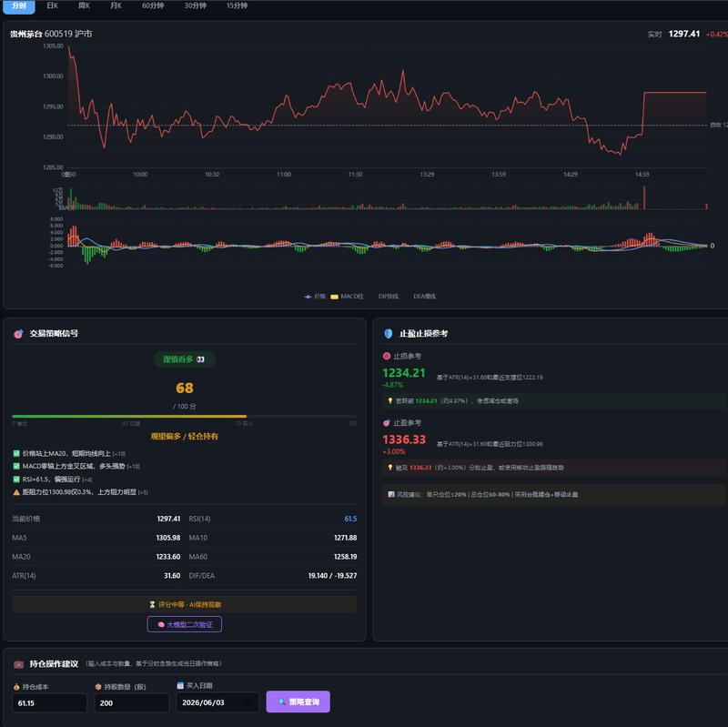Open the date picker in 买入日期 field
Image resolution: width=728 pixels, height=727 pixels.
coord(248,702)
